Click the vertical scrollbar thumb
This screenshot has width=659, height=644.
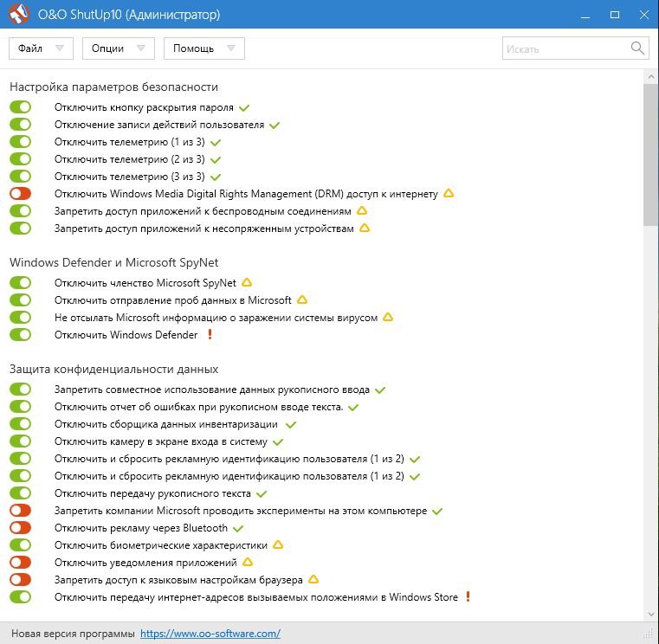651,155
